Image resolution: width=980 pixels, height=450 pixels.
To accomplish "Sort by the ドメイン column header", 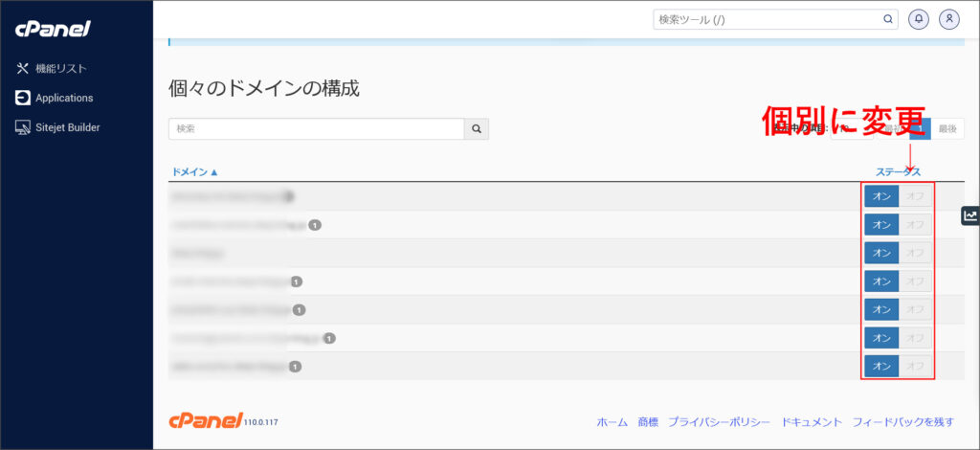I will [194, 172].
